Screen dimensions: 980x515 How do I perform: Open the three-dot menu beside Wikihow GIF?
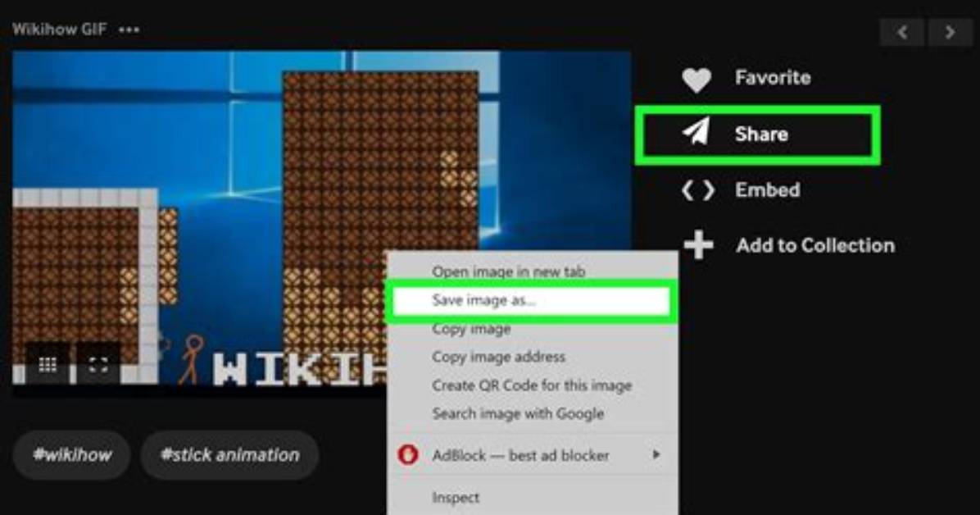[x=129, y=30]
